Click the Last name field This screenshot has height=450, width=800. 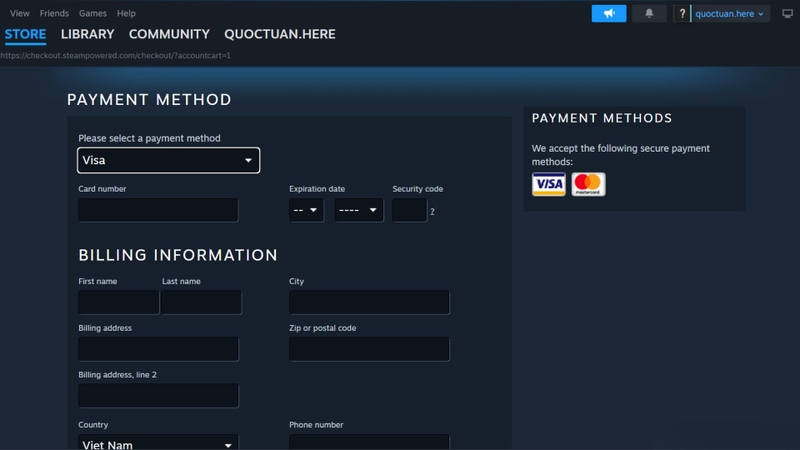pyautogui.click(x=202, y=302)
